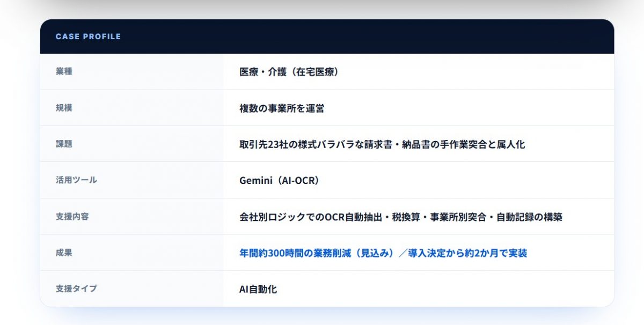Image resolution: width=644 pixels, height=325 pixels.
Task: Select the 課題 row label
Action: click(64, 144)
